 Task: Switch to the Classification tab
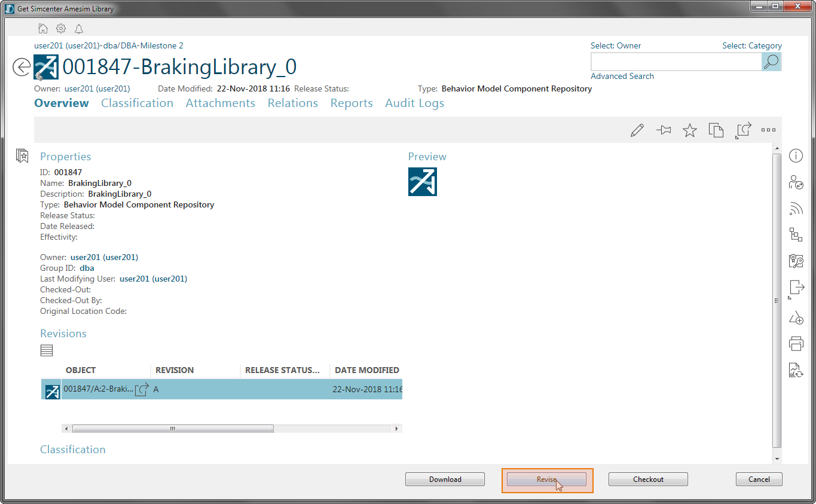click(x=137, y=103)
